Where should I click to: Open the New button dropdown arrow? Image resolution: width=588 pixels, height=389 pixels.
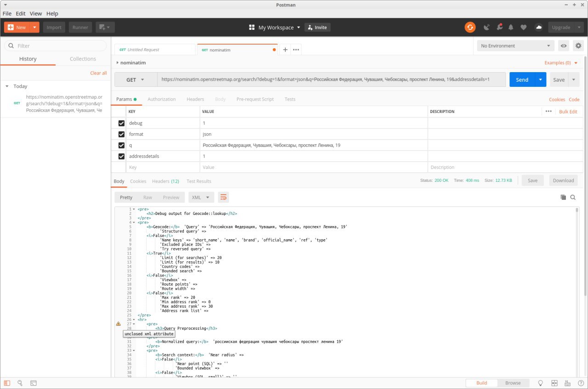34,27
